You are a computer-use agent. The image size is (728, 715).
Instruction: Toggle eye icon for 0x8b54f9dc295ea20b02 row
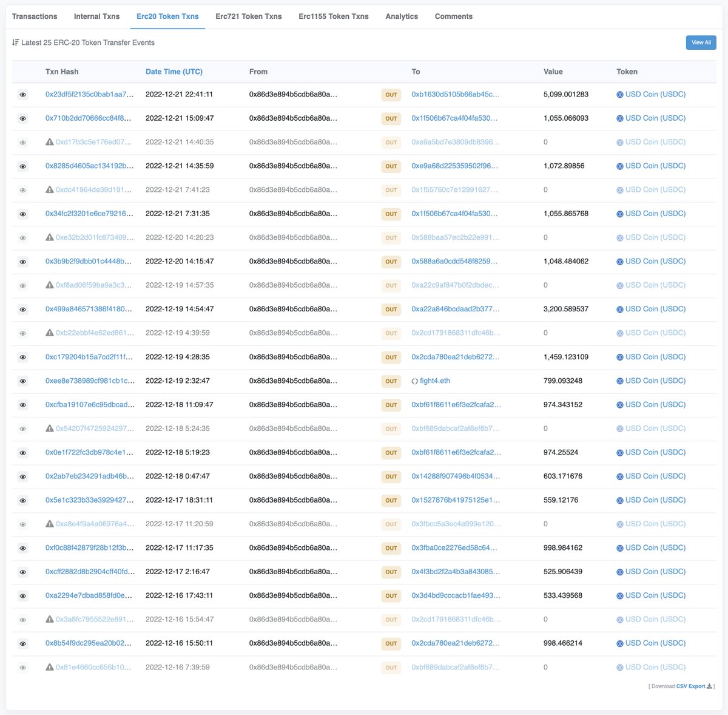[x=22, y=643]
